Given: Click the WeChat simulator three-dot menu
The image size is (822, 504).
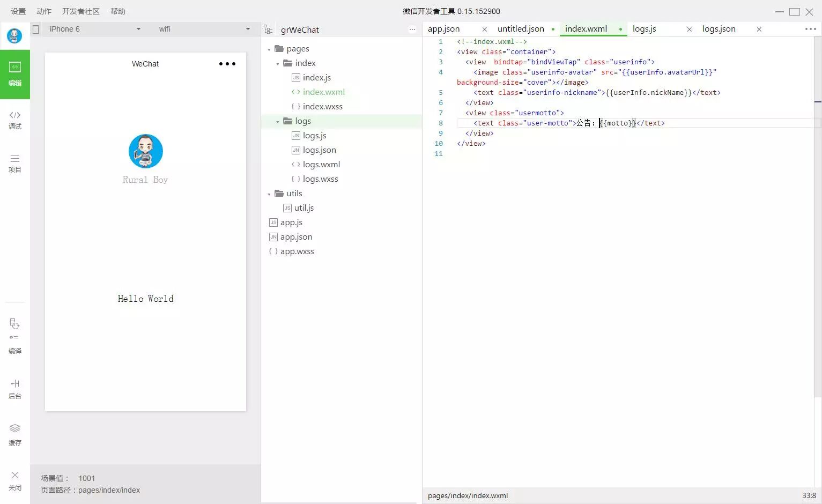Looking at the screenshot, I should point(227,64).
